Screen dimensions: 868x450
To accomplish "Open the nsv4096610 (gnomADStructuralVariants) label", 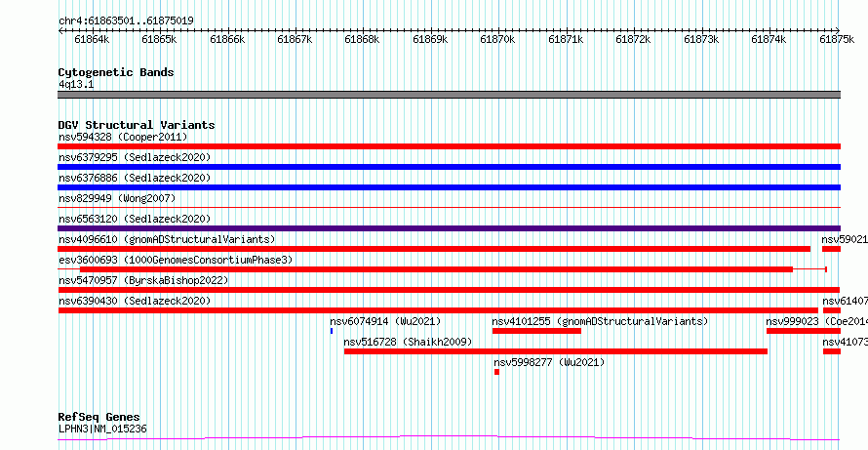I will click(167, 239).
